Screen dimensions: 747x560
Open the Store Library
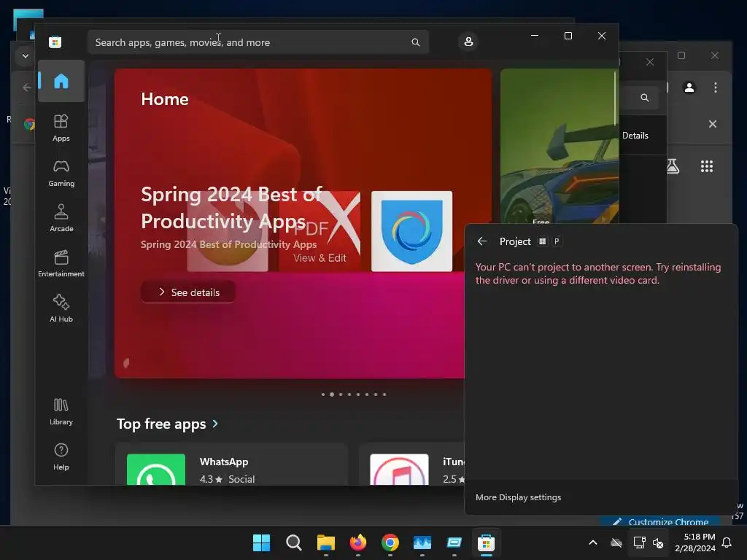click(x=61, y=411)
